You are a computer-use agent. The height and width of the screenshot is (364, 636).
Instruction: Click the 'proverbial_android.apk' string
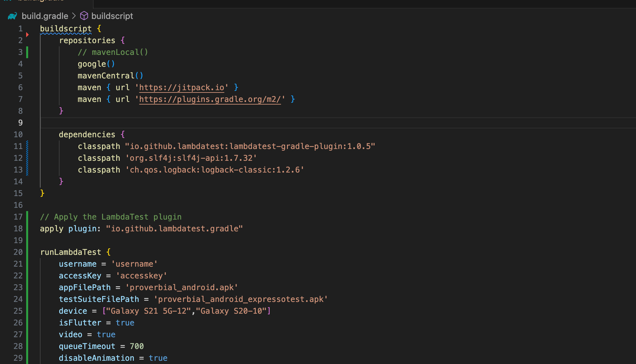click(182, 288)
